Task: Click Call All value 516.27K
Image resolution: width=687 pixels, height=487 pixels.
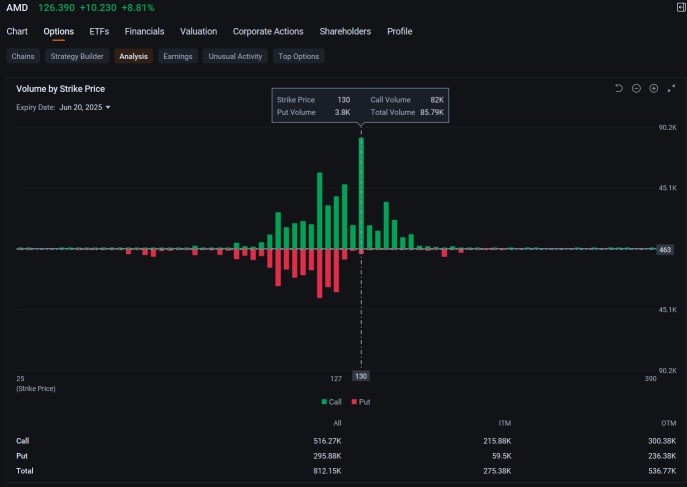Action: [327, 441]
